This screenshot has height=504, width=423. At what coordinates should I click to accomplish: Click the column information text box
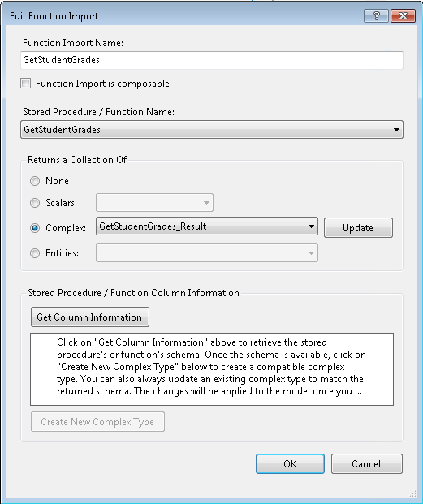pyautogui.click(x=212, y=369)
